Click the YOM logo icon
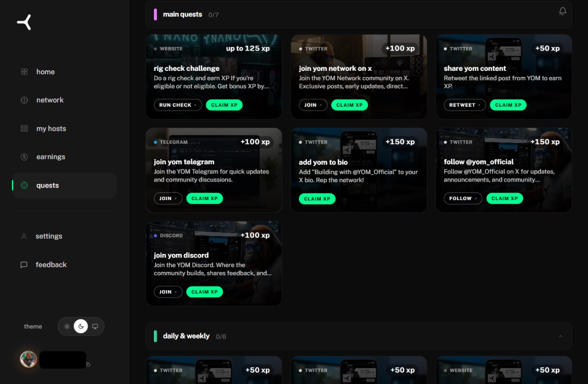The height and width of the screenshot is (384, 588). pyautogui.click(x=24, y=22)
